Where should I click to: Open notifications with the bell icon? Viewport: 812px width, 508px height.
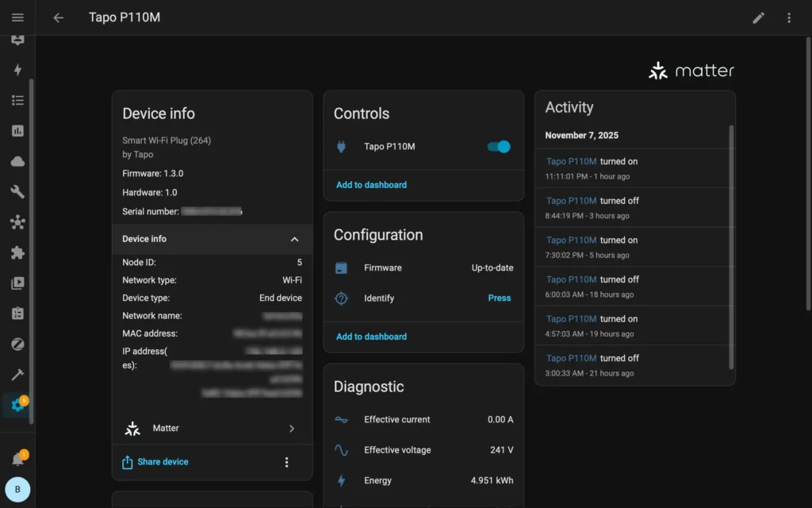click(17, 456)
